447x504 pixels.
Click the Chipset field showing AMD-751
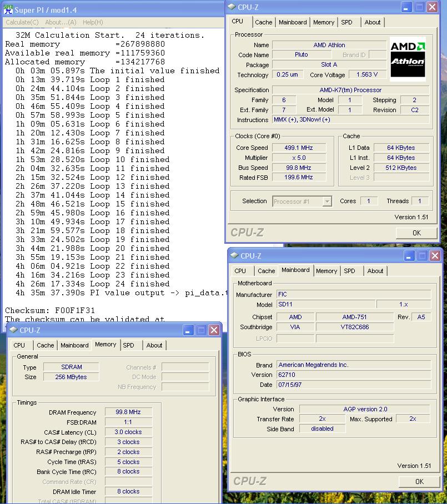[x=355, y=317]
